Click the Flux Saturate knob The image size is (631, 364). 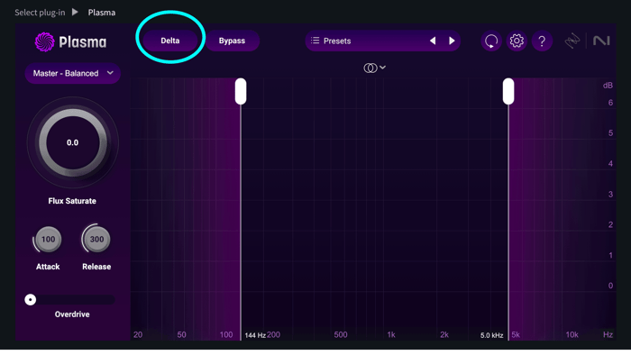[72, 142]
